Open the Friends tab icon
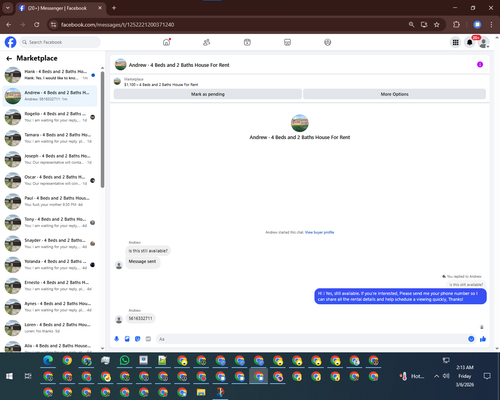Viewport: 500px width, 400px height. pyautogui.click(x=207, y=42)
